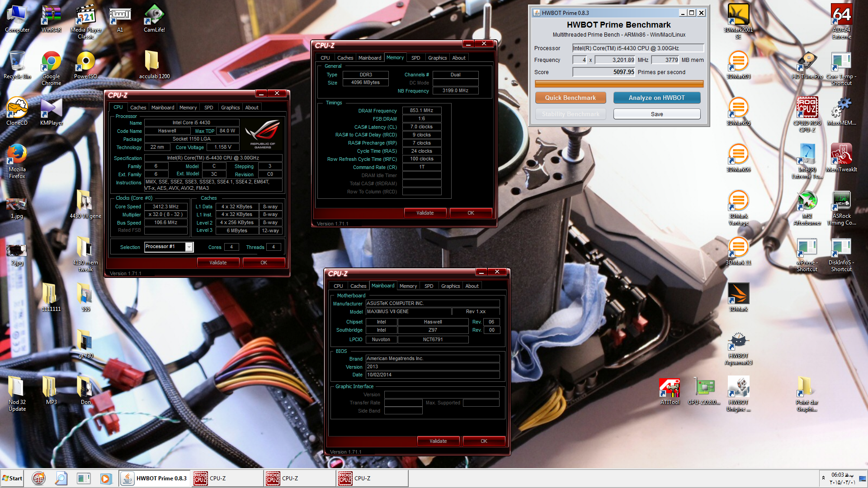Viewport: 868px width, 488px height.
Task: Launch CloneCD desktop icon
Action: point(17,111)
